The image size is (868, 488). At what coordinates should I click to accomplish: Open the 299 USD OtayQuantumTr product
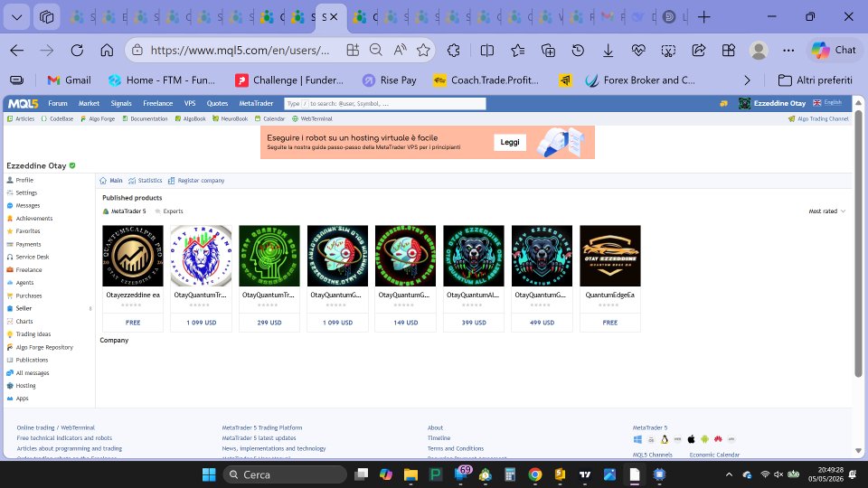tap(269, 256)
